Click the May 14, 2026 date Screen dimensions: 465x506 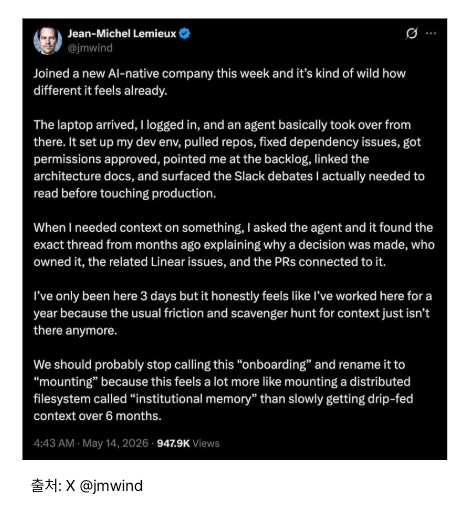[x=115, y=443]
